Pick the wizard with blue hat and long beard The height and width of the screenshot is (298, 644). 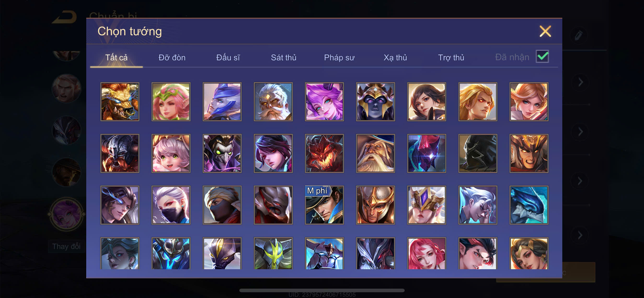[375, 153]
